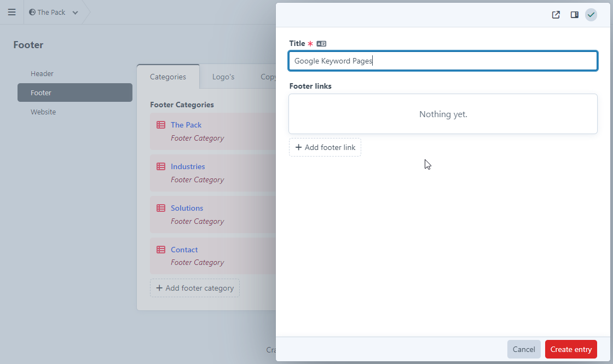Toggle the sidebar panel icon
Image resolution: width=613 pixels, height=364 pixels.
[x=574, y=15]
